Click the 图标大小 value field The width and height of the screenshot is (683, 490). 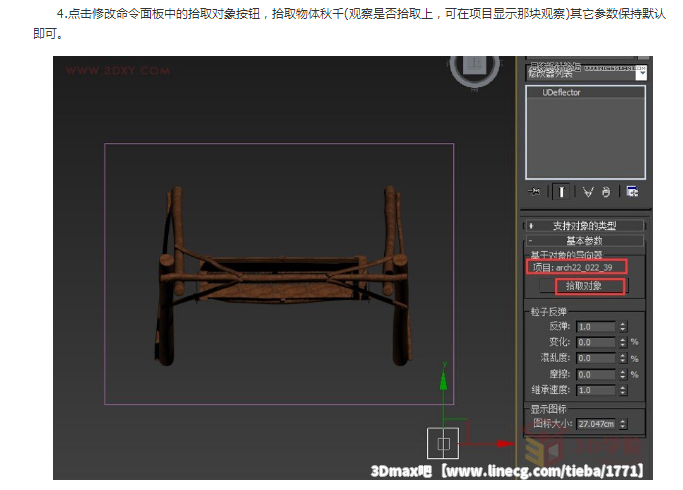(595, 424)
